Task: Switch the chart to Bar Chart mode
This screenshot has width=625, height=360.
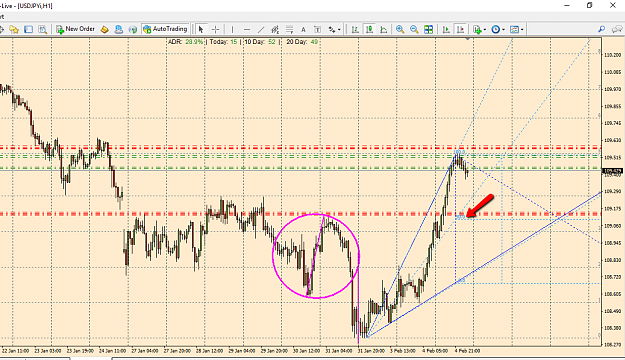Action: point(355,30)
